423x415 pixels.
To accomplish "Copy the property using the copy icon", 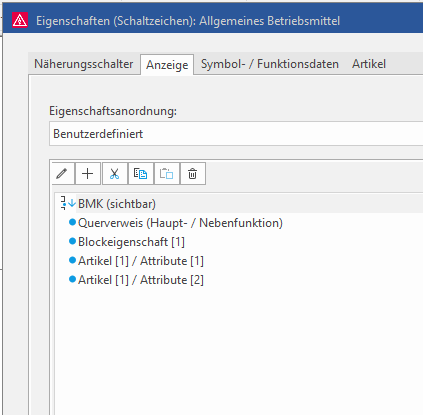I will [140, 174].
